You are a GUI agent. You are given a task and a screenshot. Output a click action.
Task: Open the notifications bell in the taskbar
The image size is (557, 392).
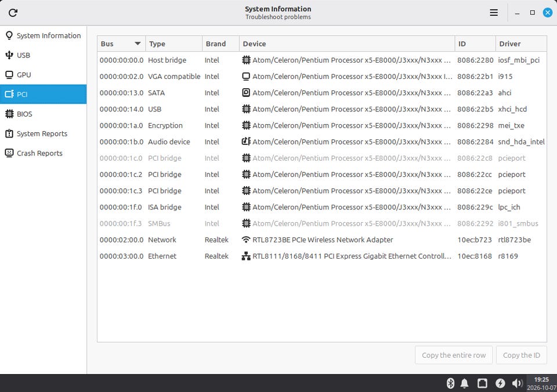point(464,383)
